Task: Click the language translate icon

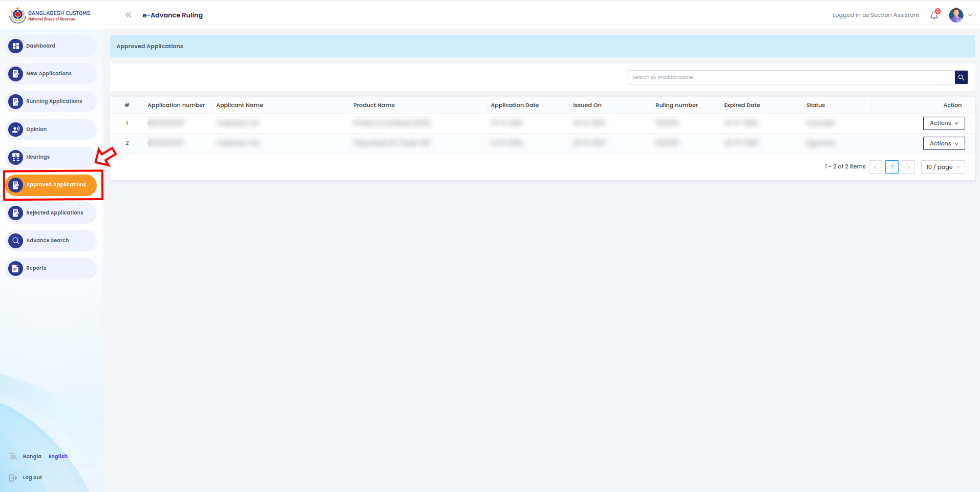Action: pos(13,457)
